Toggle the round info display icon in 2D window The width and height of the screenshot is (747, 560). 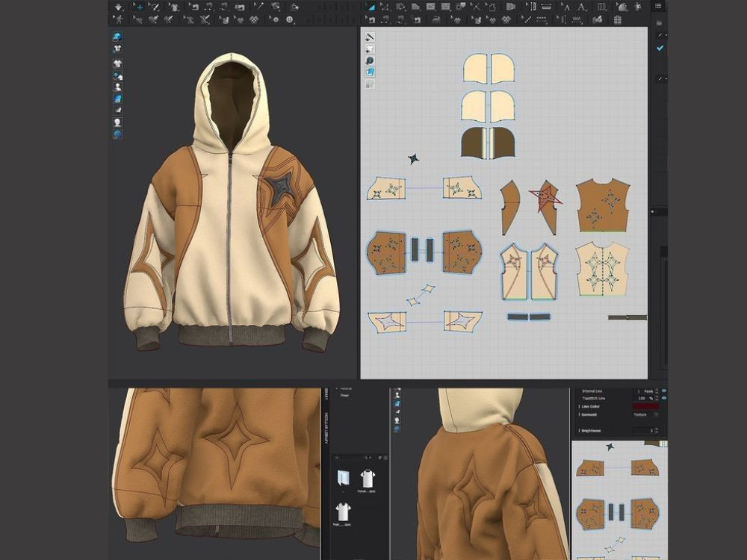tap(370, 60)
